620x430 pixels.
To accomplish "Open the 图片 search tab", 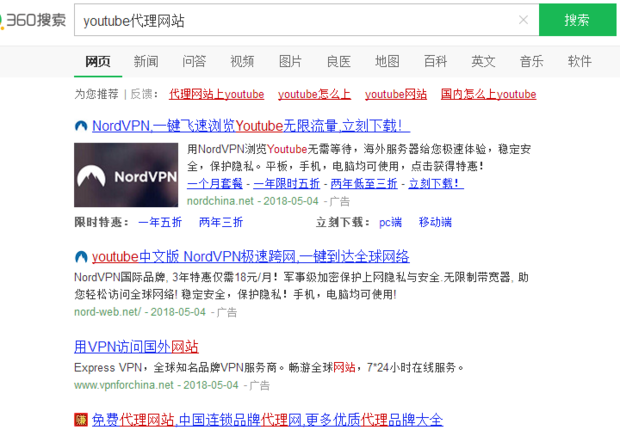I will pos(290,61).
